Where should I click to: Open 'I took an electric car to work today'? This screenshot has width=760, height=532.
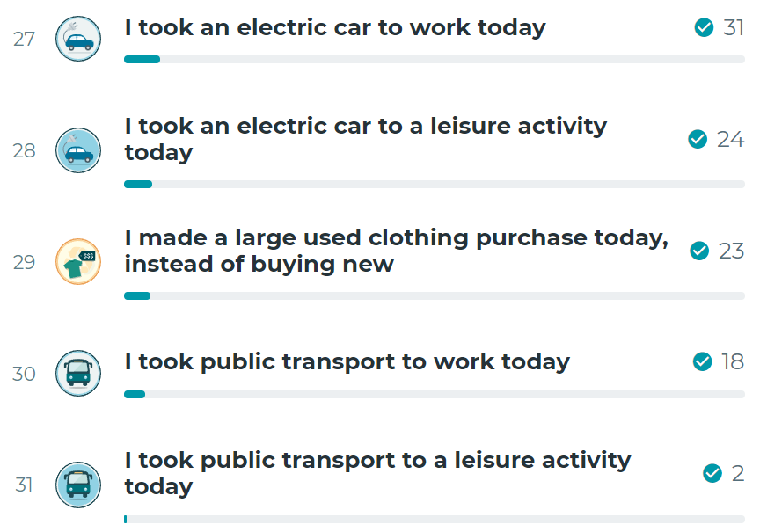click(335, 28)
